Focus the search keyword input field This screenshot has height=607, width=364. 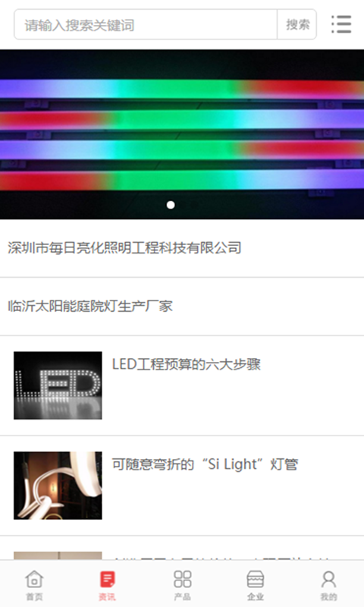click(146, 25)
